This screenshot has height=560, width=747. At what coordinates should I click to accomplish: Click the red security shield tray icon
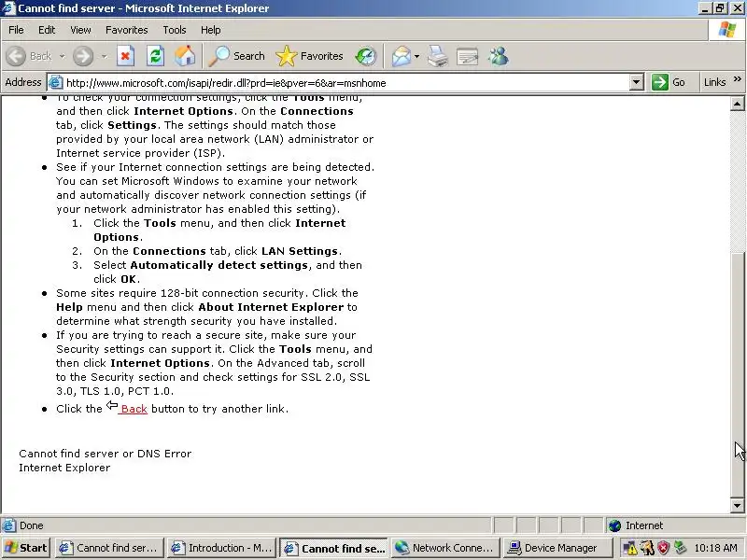[663, 548]
